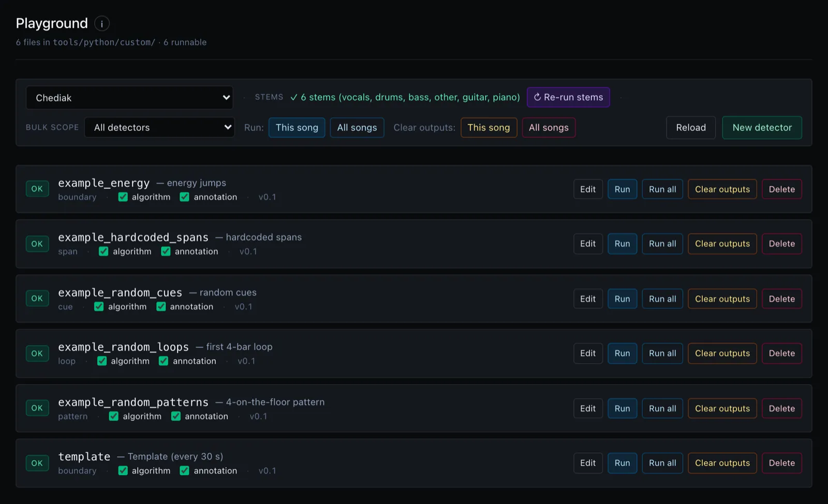Click the OK status badge for template

tap(37, 463)
